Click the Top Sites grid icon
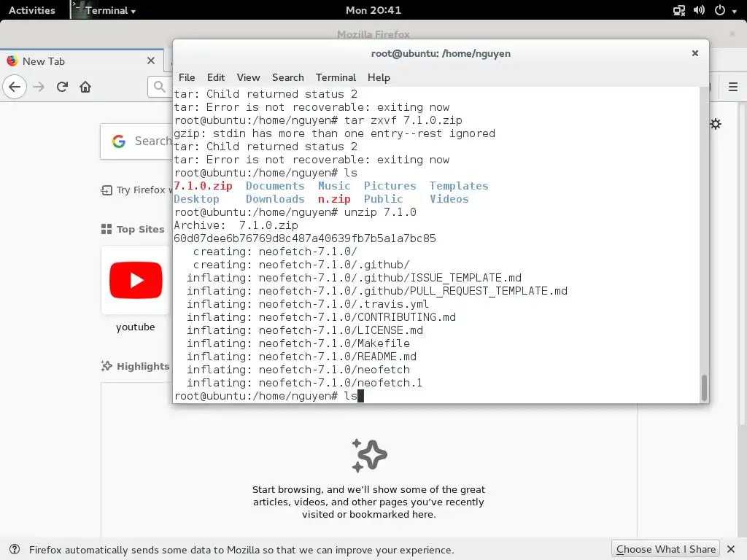The width and height of the screenshot is (747, 560). (x=107, y=229)
